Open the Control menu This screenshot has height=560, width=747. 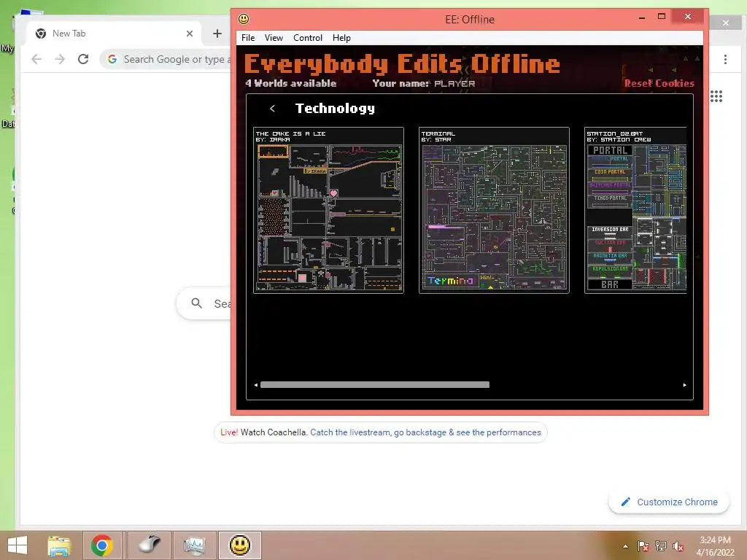(307, 38)
